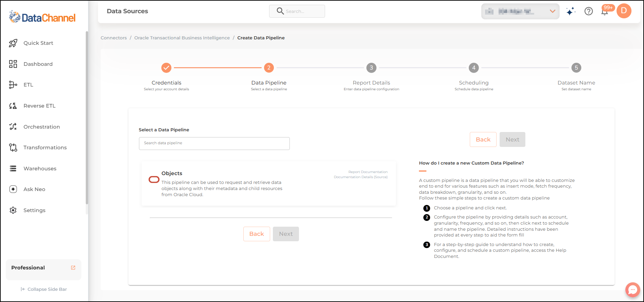Select the Objects pipeline card
The width and height of the screenshot is (644, 302).
(269, 184)
